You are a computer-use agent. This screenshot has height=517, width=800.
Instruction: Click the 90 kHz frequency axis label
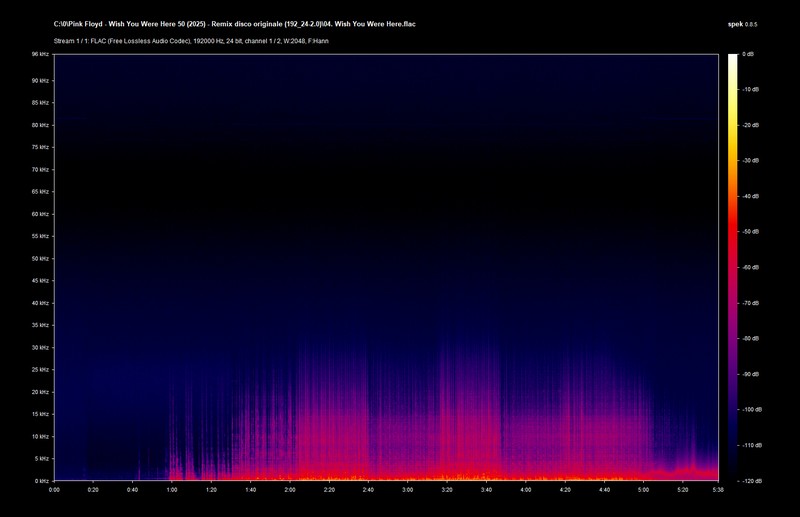[x=40, y=81]
